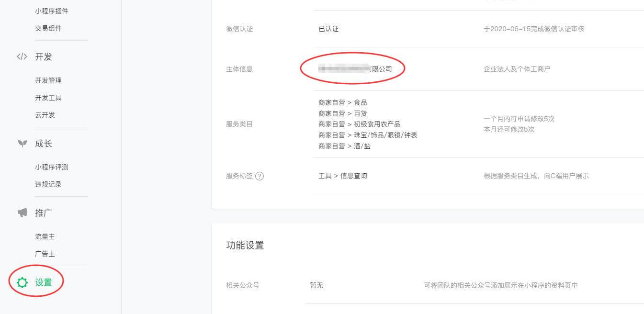Screen dimensions: 644x314
Task: Open 小程序插件 in the sidebar
Action: [x=48, y=11]
